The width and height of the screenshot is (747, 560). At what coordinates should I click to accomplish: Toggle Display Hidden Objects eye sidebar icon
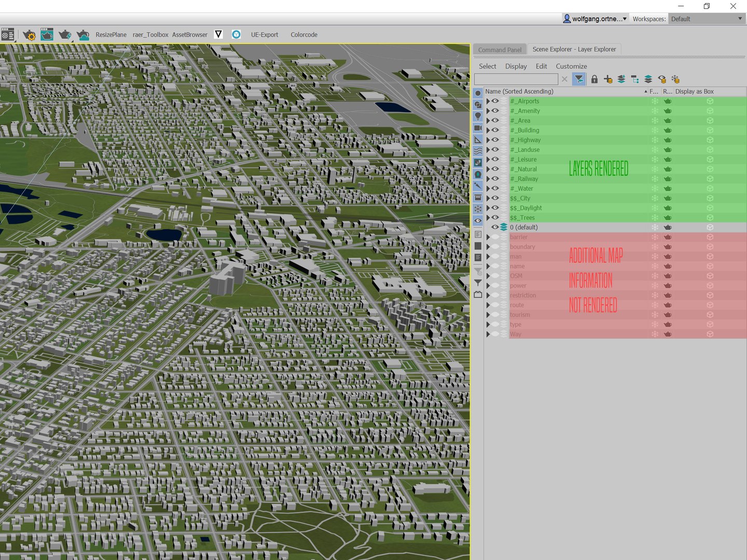pos(478,220)
